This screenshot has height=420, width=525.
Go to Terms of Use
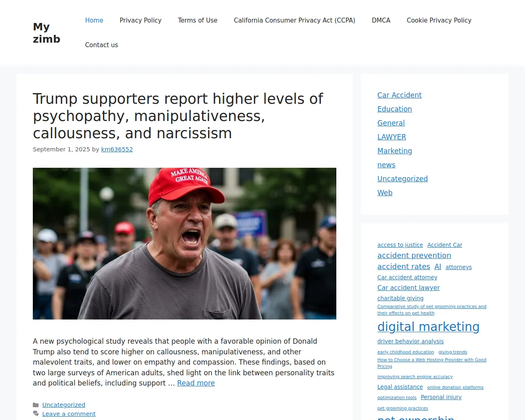[198, 21]
